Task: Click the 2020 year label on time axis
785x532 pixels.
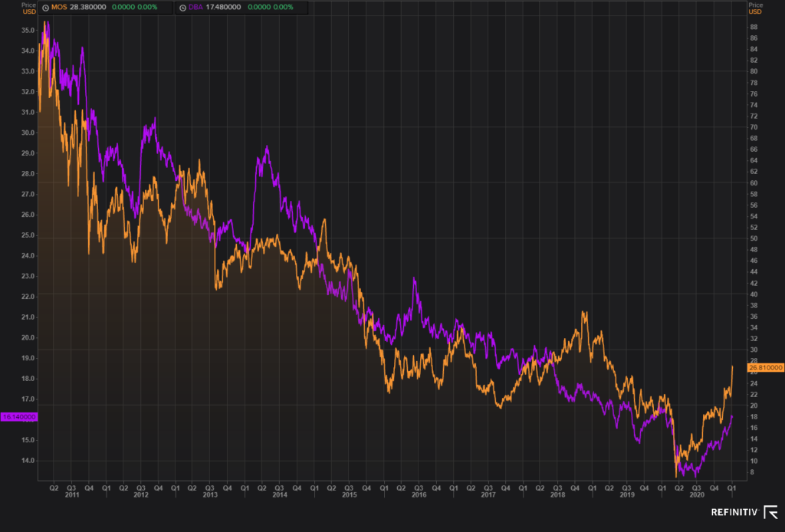Action: [697, 495]
